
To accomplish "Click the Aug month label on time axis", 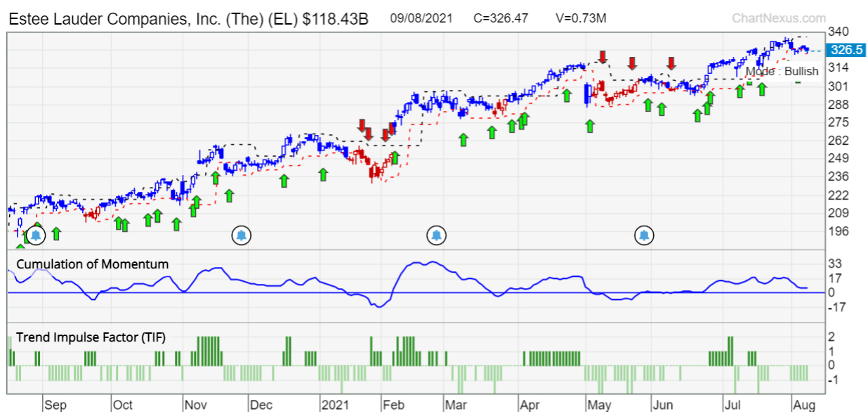I will pos(804,405).
